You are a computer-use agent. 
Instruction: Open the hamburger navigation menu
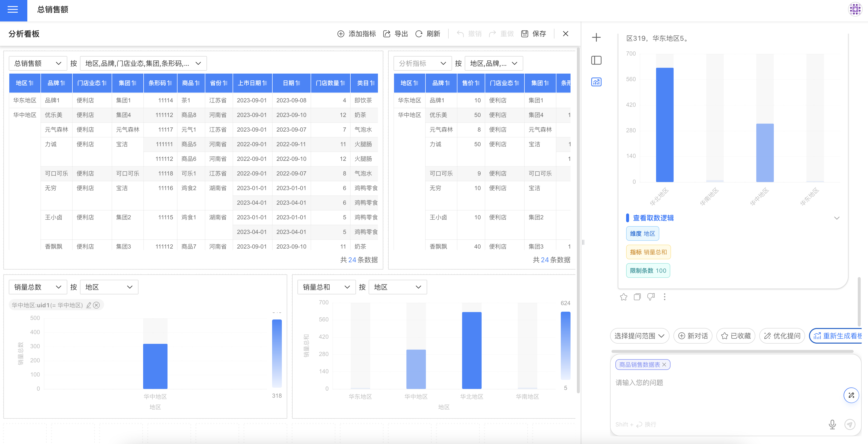13,10
